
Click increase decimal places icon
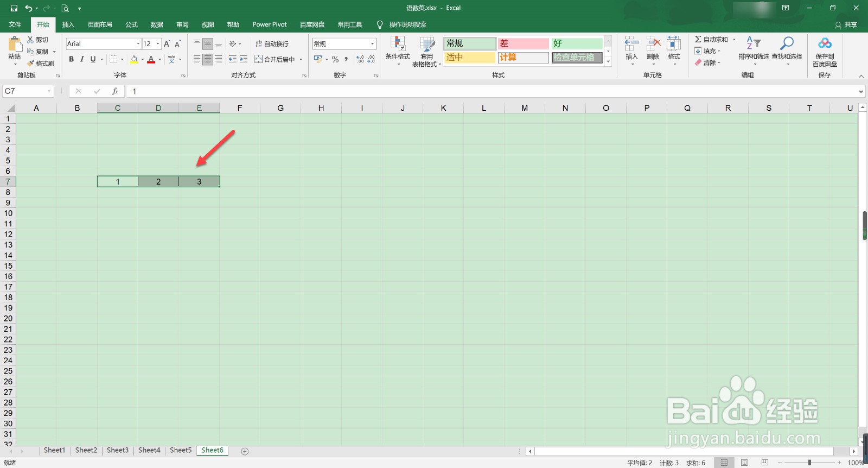click(x=360, y=59)
